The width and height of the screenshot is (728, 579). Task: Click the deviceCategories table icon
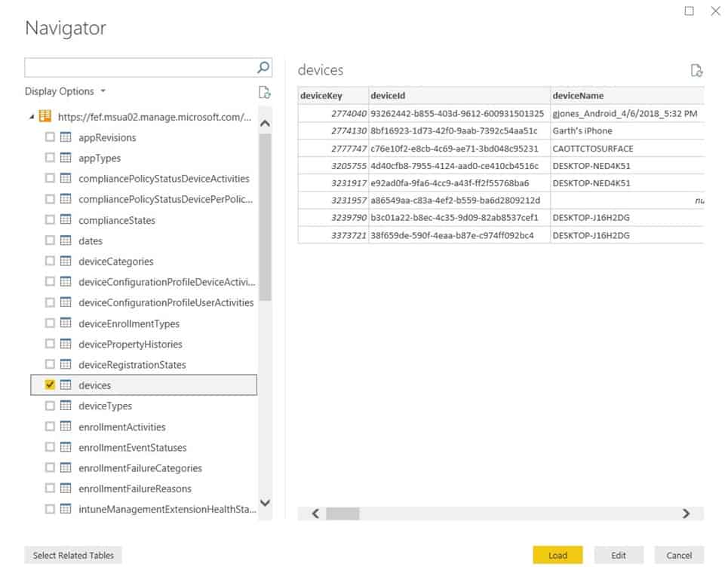pos(66,261)
